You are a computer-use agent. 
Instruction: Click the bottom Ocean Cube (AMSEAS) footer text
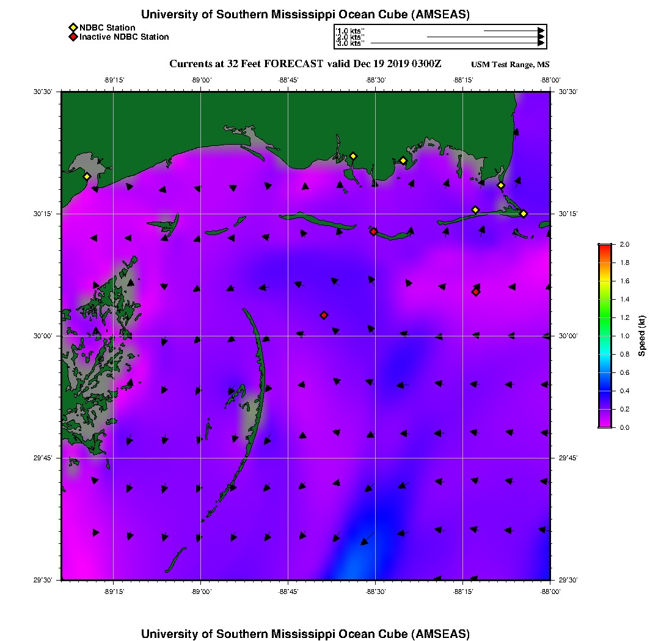click(x=305, y=633)
